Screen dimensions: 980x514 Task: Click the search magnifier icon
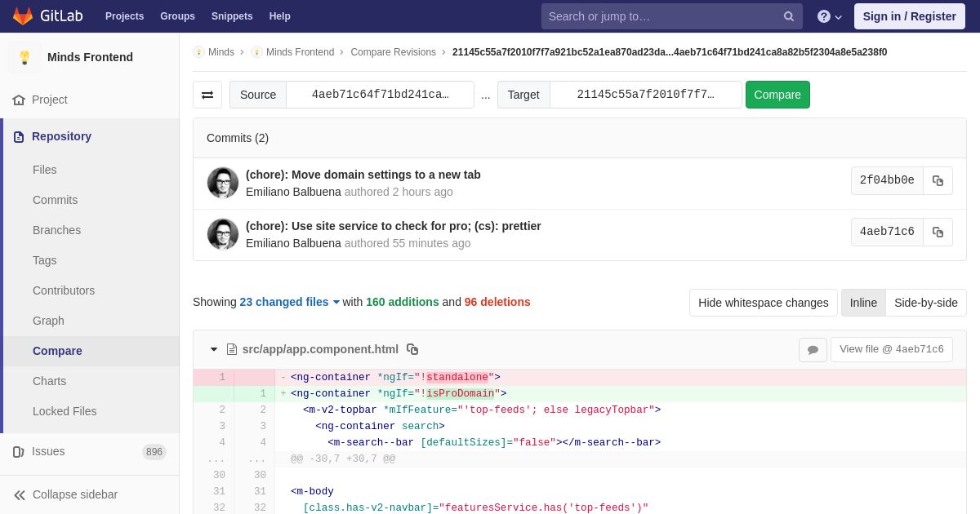click(788, 16)
